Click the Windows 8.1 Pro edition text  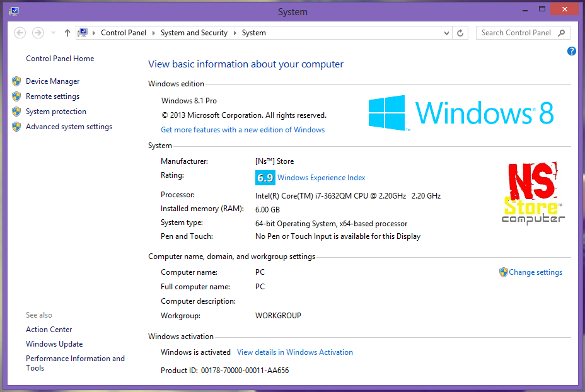tap(189, 101)
